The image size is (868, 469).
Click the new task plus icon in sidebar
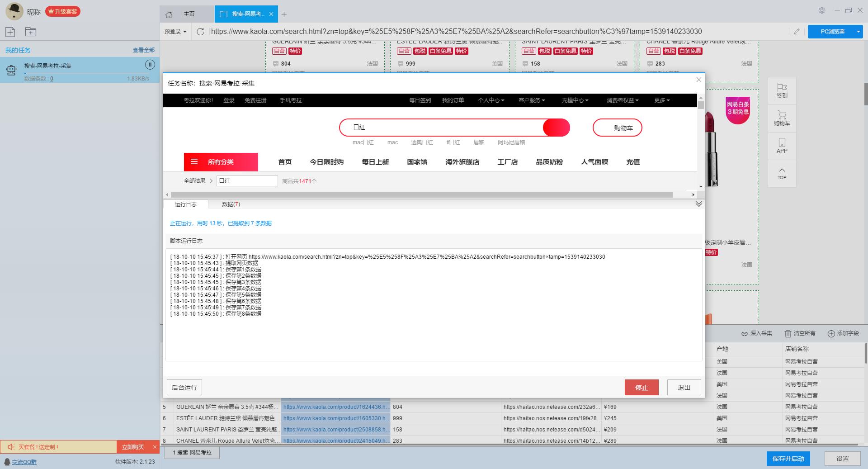click(x=10, y=32)
